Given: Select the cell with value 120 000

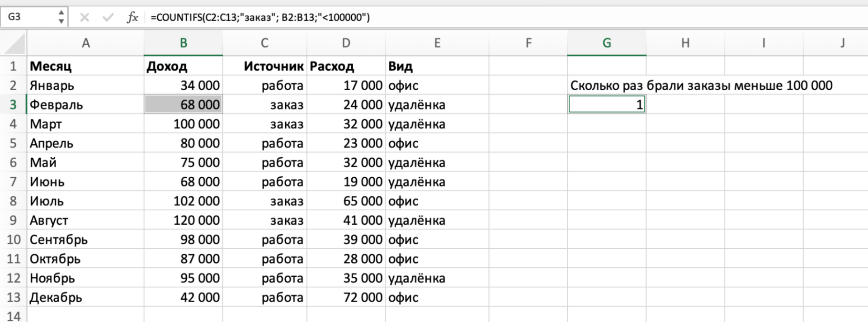Looking at the screenshot, I should point(183,220).
